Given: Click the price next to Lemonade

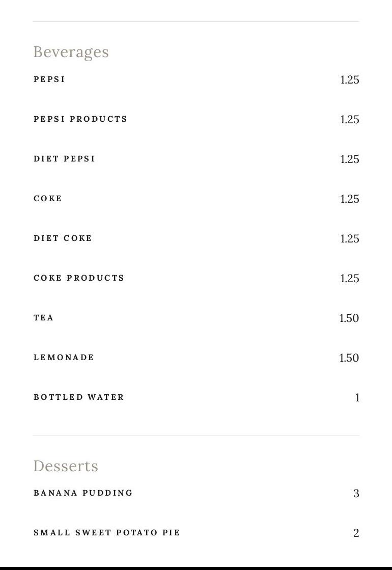Looking at the screenshot, I should (x=349, y=358).
